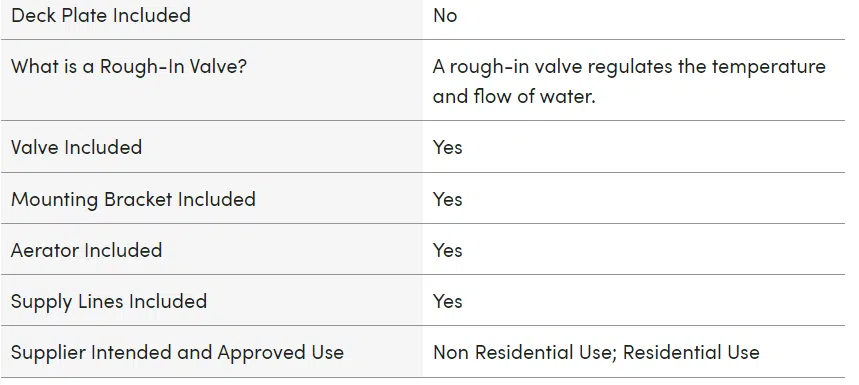Click the word 'Supplier' in last row

coord(48,353)
